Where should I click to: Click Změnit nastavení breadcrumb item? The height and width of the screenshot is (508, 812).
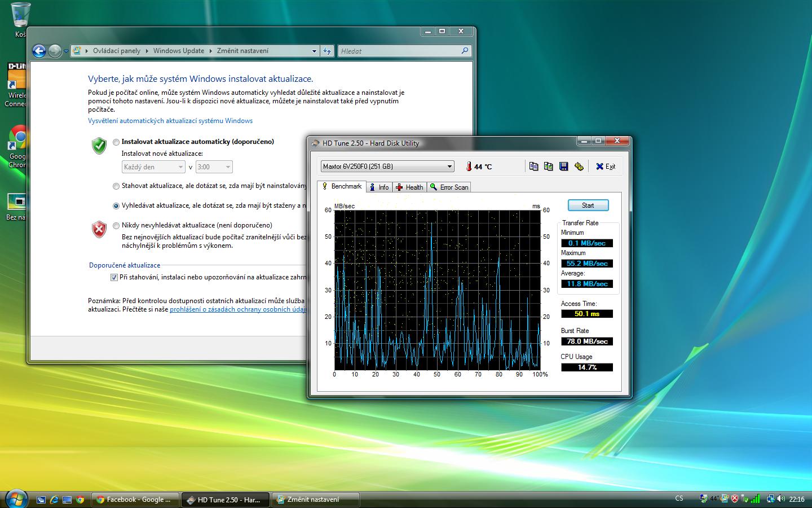pyautogui.click(x=242, y=51)
